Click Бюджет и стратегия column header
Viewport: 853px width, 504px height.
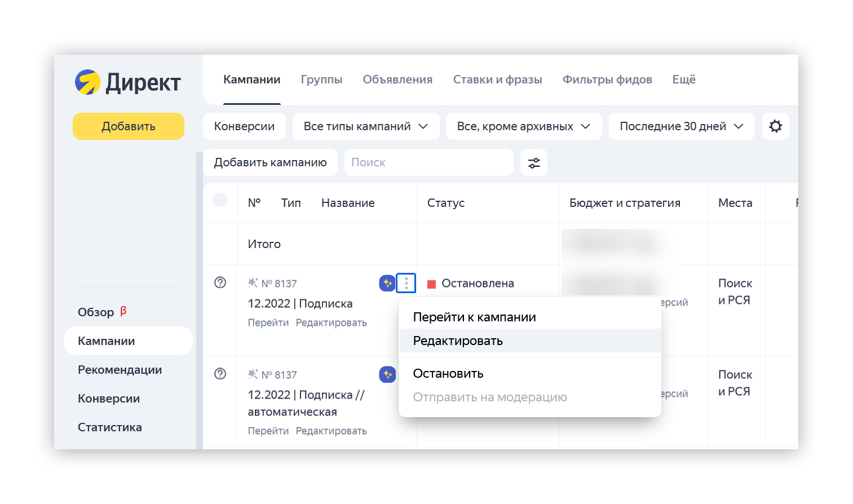[625, 203]
